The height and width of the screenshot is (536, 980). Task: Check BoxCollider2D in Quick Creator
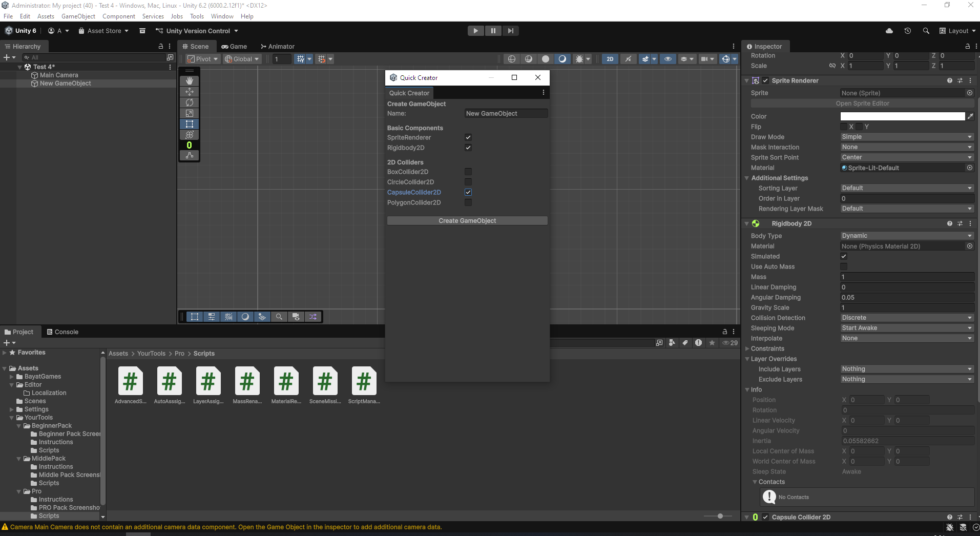click(x=468, y=172)
